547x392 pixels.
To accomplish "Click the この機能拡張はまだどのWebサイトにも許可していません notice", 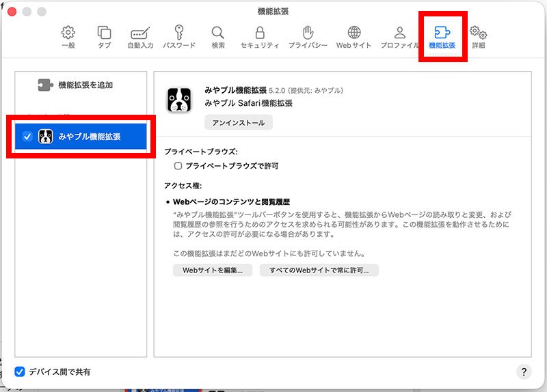I will [269, 253].
